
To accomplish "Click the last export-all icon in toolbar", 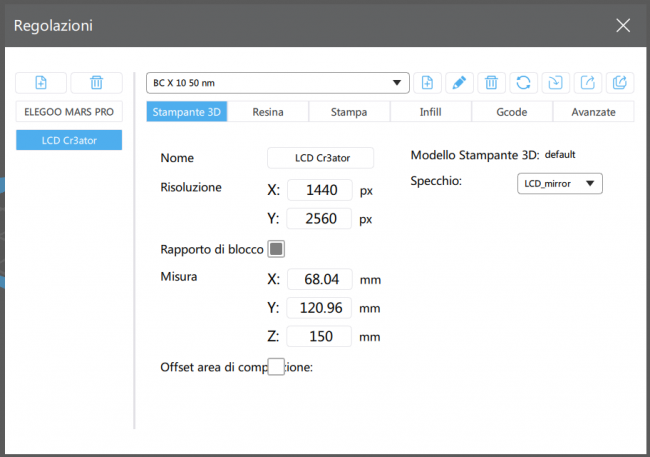I will point(619,82).
